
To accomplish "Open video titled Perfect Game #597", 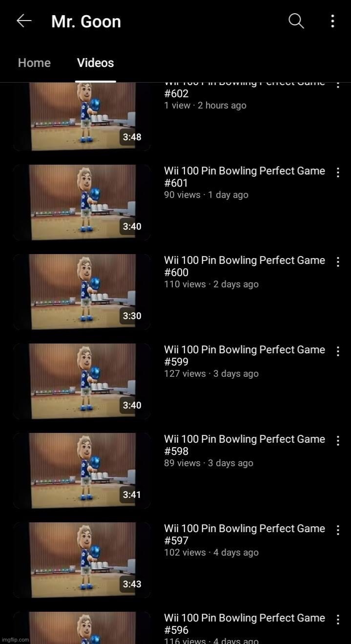I will coord(245,535).
